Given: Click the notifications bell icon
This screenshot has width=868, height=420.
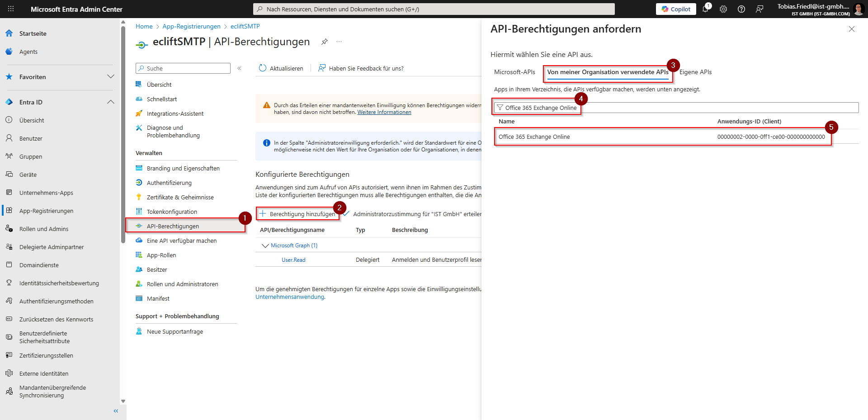Looking at the screenshot, I should 705,9.
